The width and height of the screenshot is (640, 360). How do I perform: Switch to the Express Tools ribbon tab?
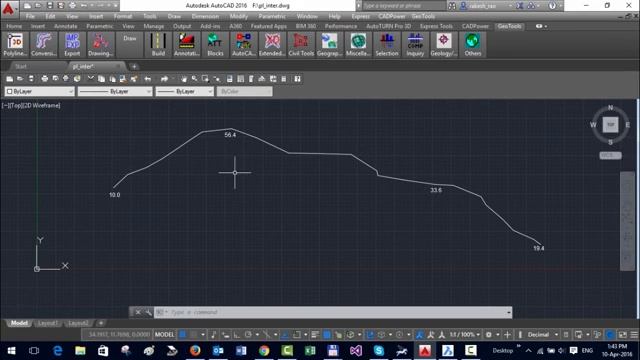[436, 26]
